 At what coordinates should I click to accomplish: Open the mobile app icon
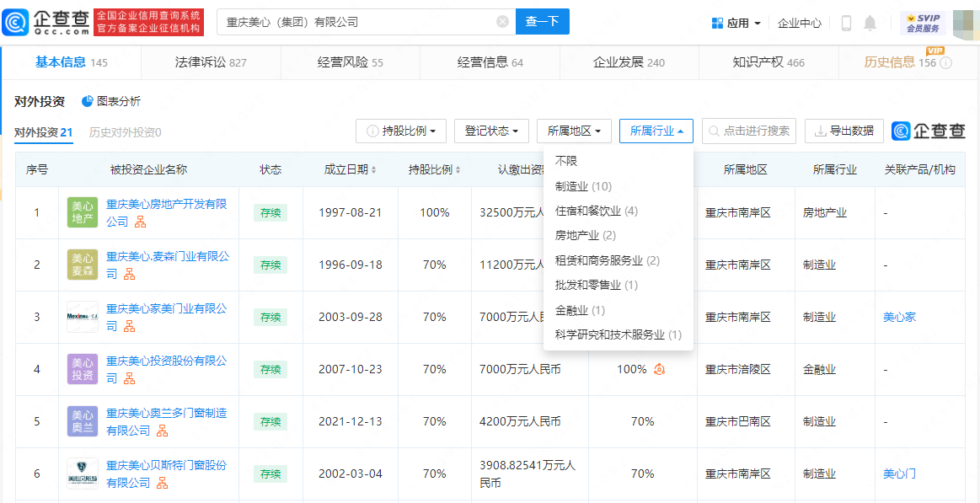(846, 23)
